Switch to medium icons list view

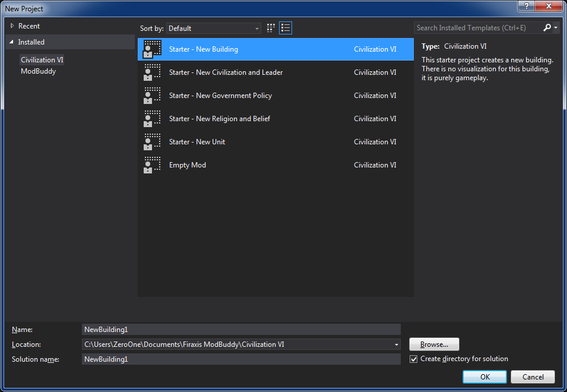(286, 28)
